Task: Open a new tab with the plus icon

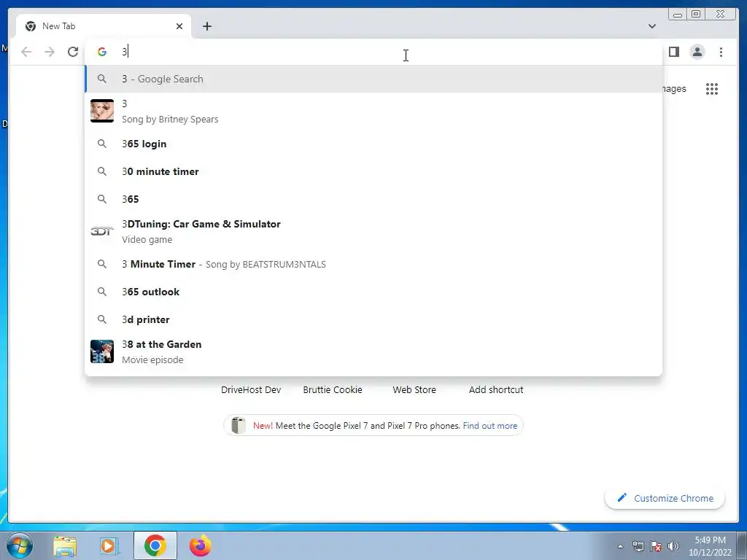Action: click(x=206, y=26)
